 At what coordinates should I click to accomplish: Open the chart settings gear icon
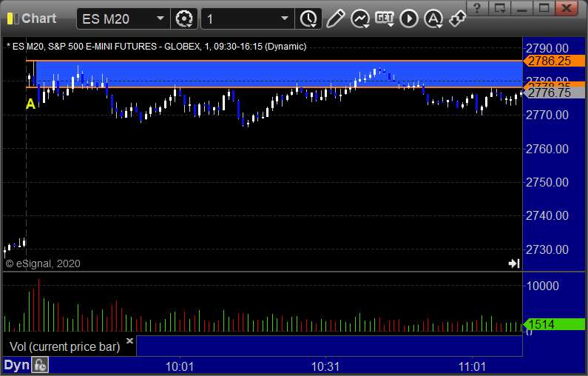(184, 19)
